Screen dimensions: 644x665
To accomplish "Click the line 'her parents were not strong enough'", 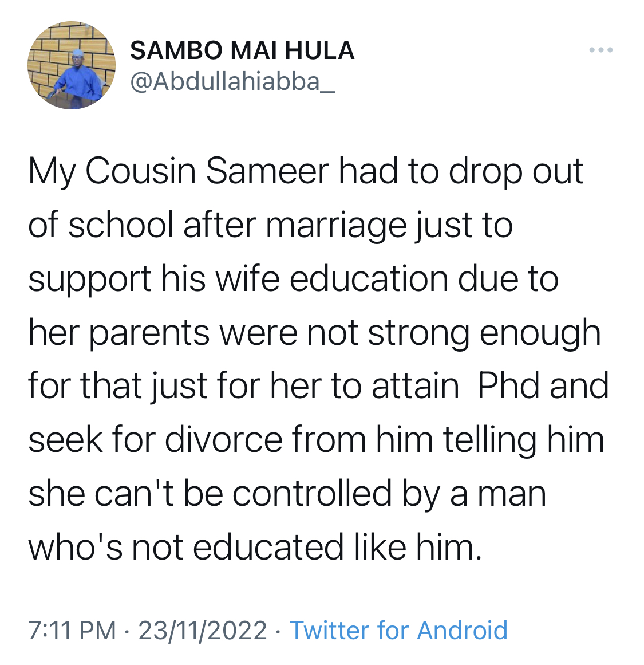I will tap(315, 334).
